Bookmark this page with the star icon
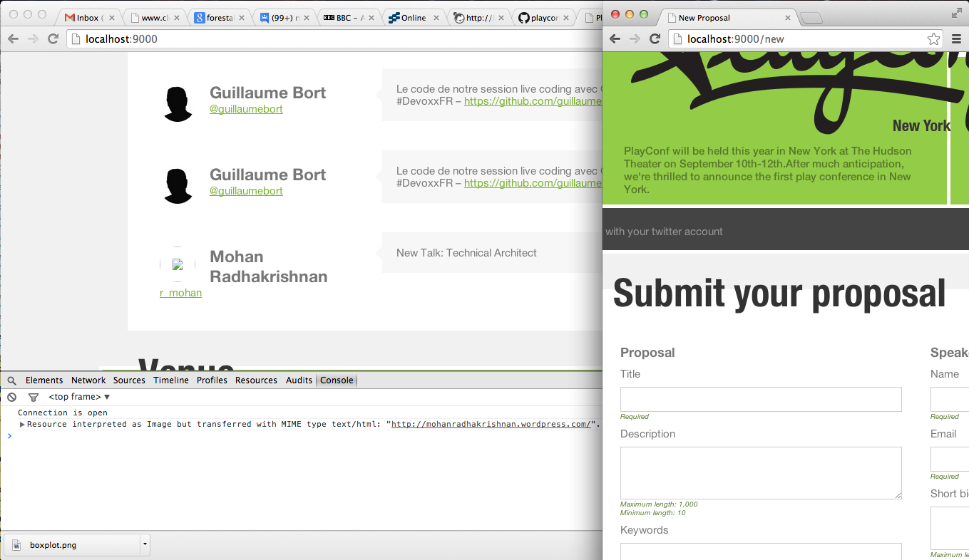Viewport: 969px width, 560px height. [933, 39]
